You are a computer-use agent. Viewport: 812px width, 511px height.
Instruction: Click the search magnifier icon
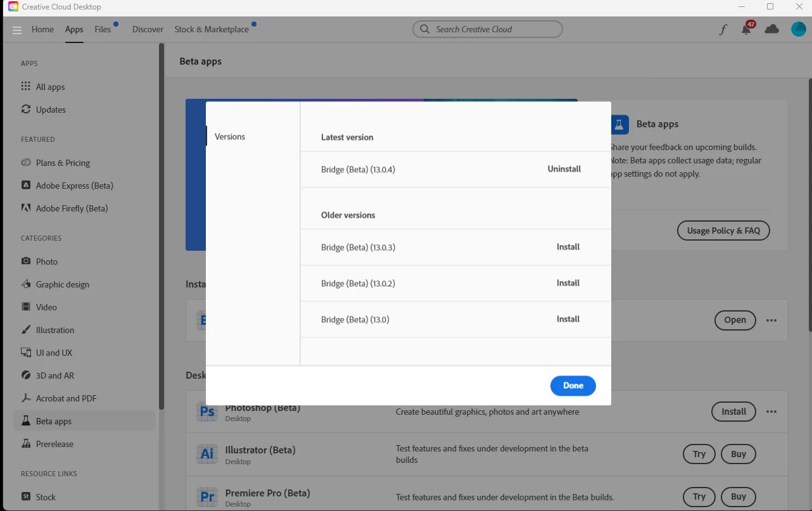coord(424,29)
